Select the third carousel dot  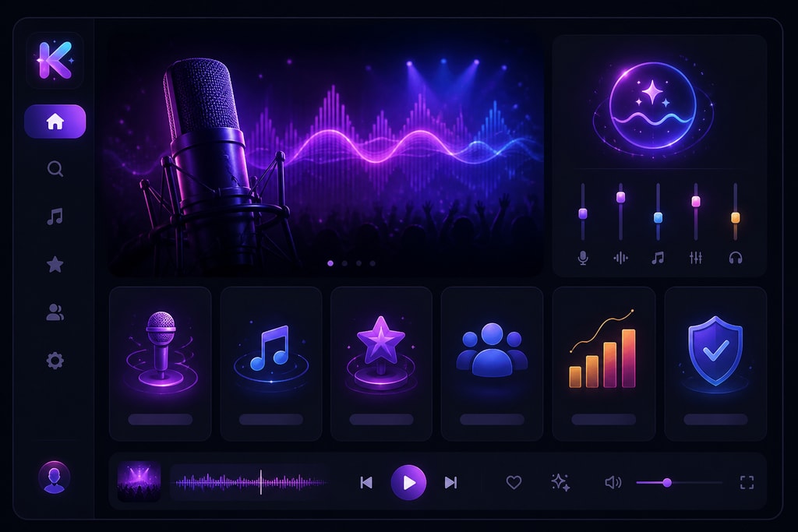(x=358, y=263)
